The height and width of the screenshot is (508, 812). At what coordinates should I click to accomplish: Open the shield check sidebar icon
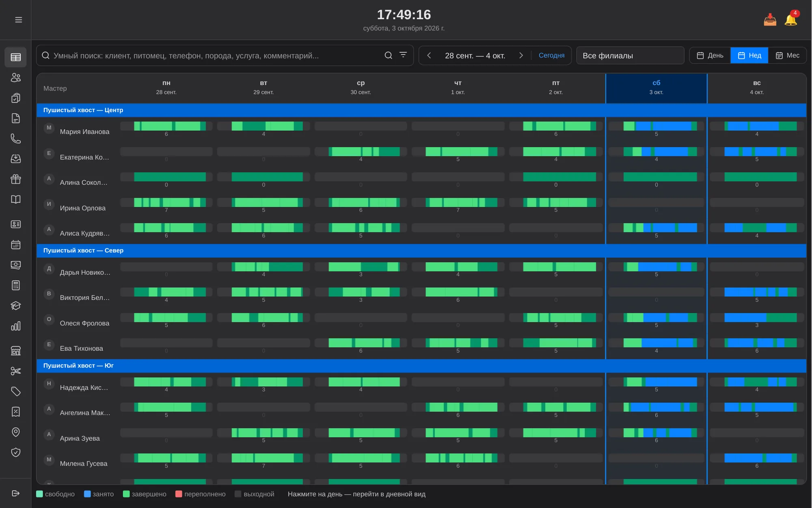[x=16, y=452]
